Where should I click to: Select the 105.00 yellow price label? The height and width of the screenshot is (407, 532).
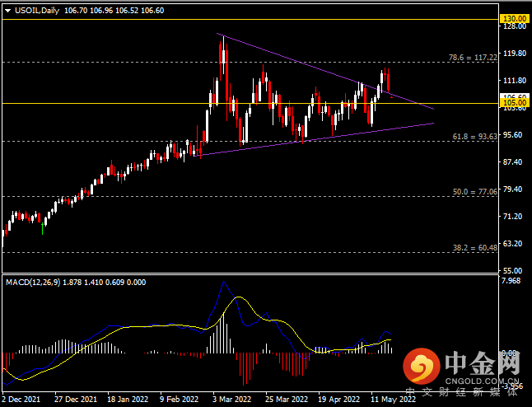pos(514,103)
